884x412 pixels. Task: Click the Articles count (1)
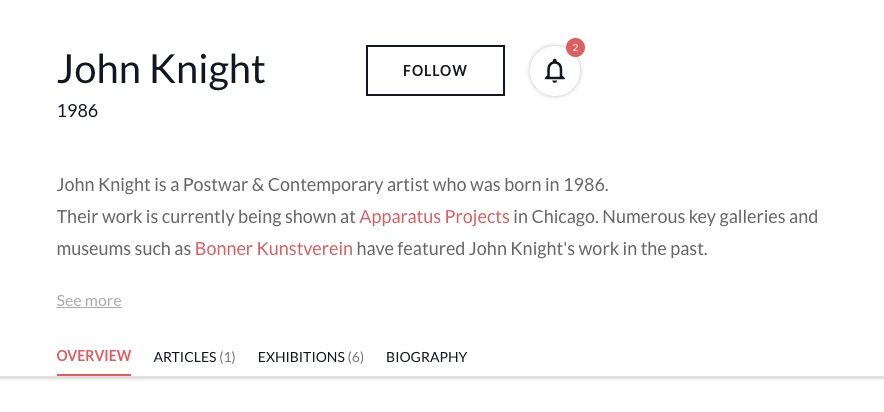tap(228, 357)
